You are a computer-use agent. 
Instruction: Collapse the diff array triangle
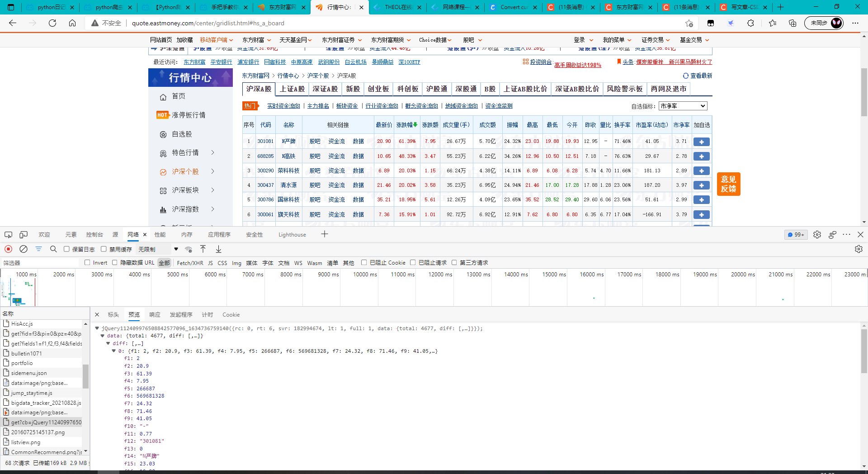point(108,344)
